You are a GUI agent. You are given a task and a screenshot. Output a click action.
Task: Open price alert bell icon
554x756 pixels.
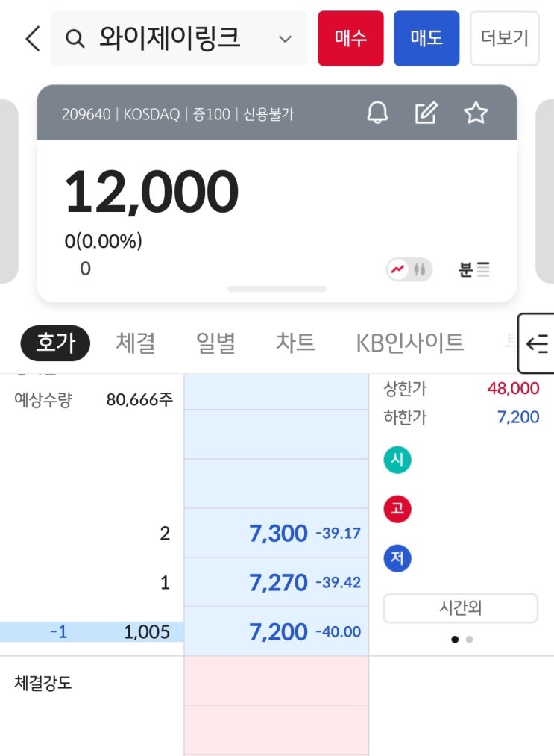(377, 113)
